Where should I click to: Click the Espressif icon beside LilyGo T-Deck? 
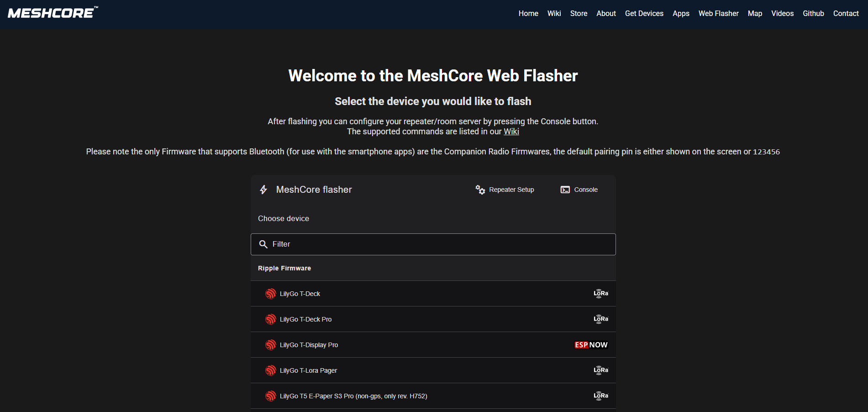coord(271,294)
